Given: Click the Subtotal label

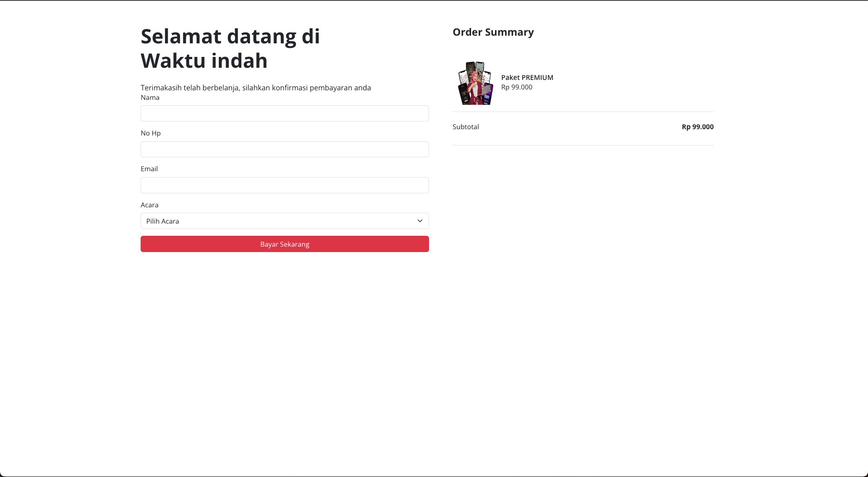Looking at the screenshot, I should [x=466, y=126].
